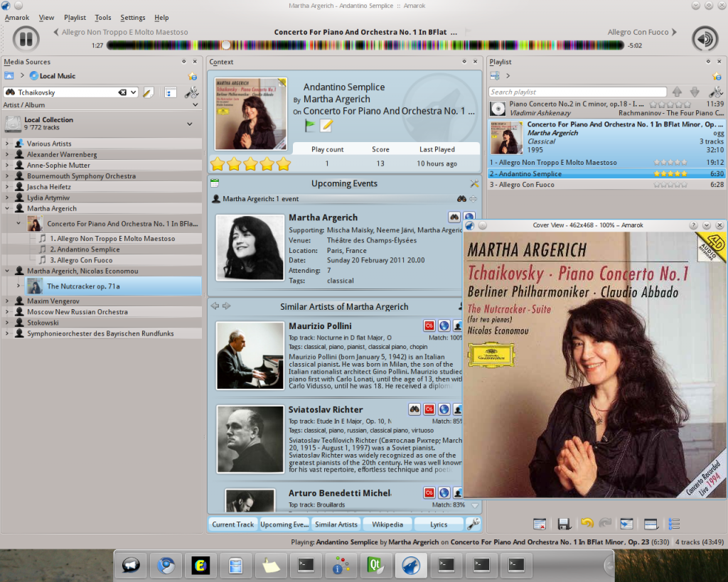Screen dimensions: 728x582
Task: Expand The Nutcracker op. 71a album
Action: click(18, 286)
